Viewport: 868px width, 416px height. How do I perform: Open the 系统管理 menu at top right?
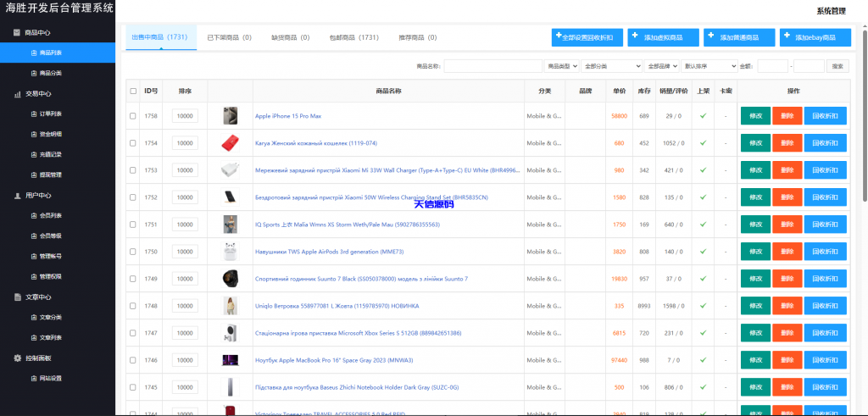pyautogui.click(x=831, y=11)
